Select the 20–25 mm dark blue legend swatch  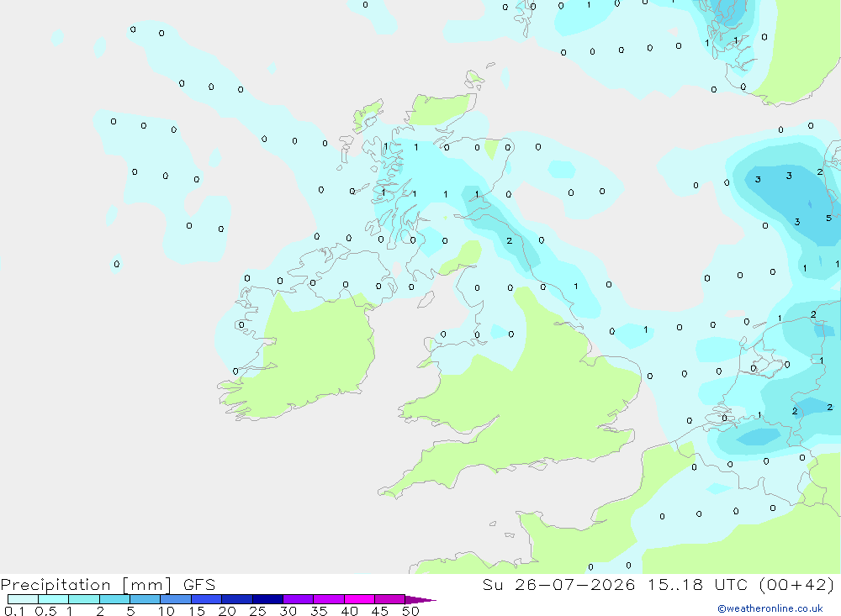click(x=237, y=599)
